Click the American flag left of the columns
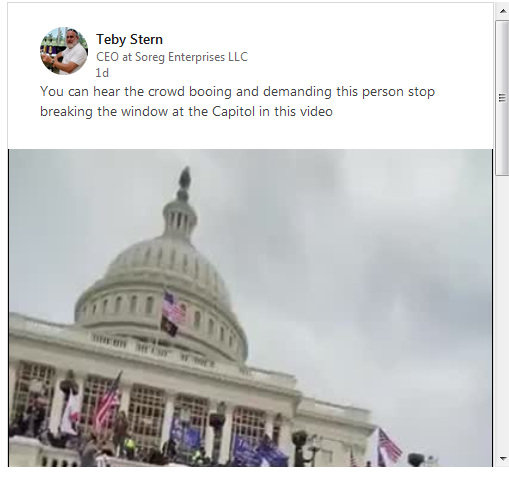This screenshot has width=509, height=485. (107, 402)
